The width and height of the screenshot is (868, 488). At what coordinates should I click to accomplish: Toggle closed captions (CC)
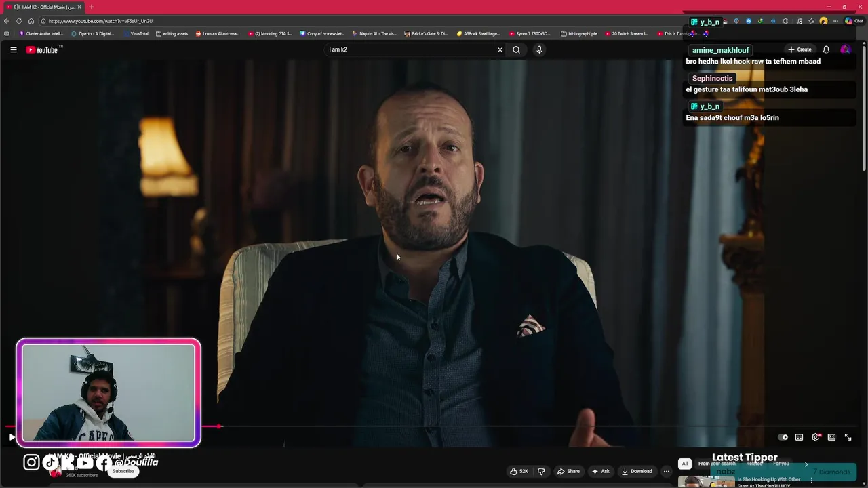[799, 437]
